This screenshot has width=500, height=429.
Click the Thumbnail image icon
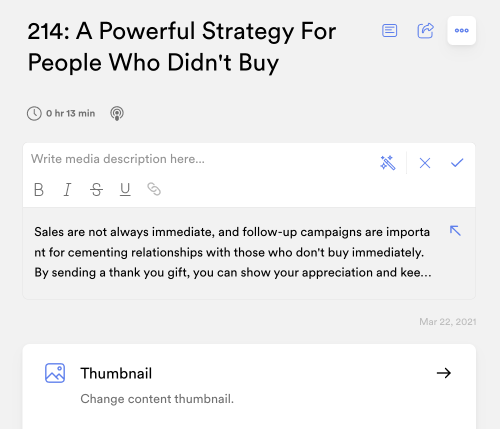point(55,373)
